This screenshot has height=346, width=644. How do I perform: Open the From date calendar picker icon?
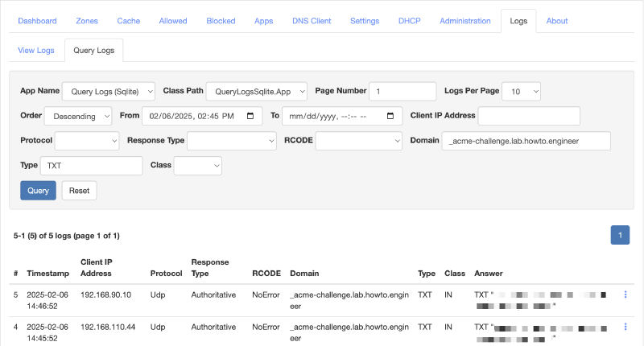(x=250, y=116)
